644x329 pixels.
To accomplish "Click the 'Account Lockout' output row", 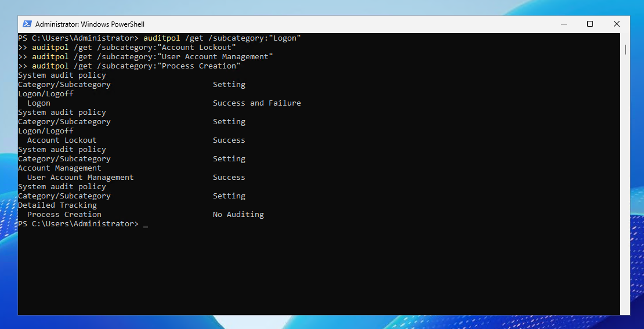I will 136,140.
